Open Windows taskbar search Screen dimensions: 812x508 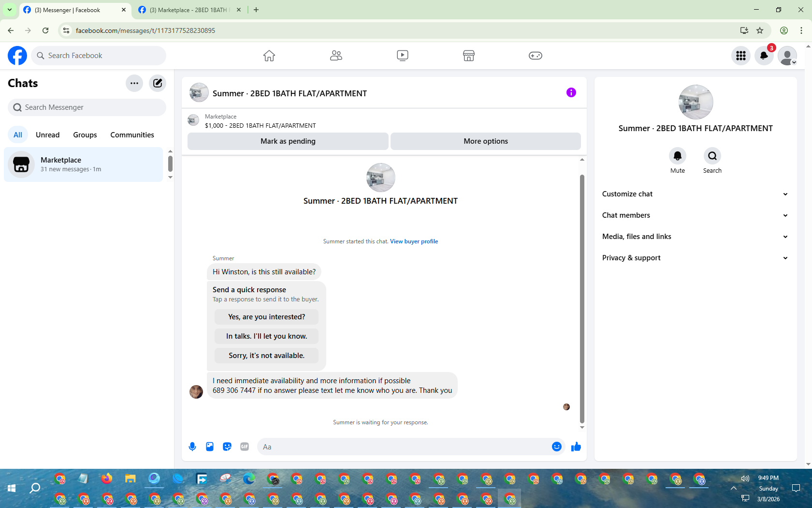(x=35, y=488)
